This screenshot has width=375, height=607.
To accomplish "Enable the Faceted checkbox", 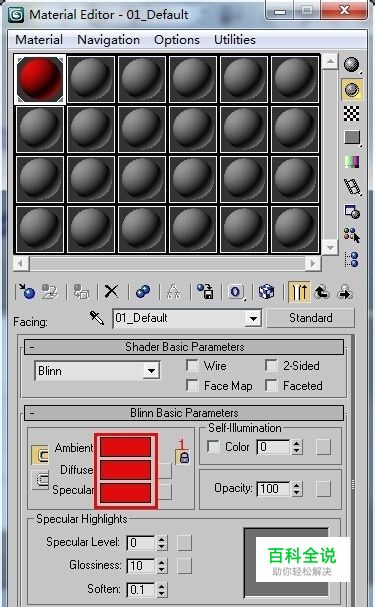I will pyautogui.click(x=271, y=385).
